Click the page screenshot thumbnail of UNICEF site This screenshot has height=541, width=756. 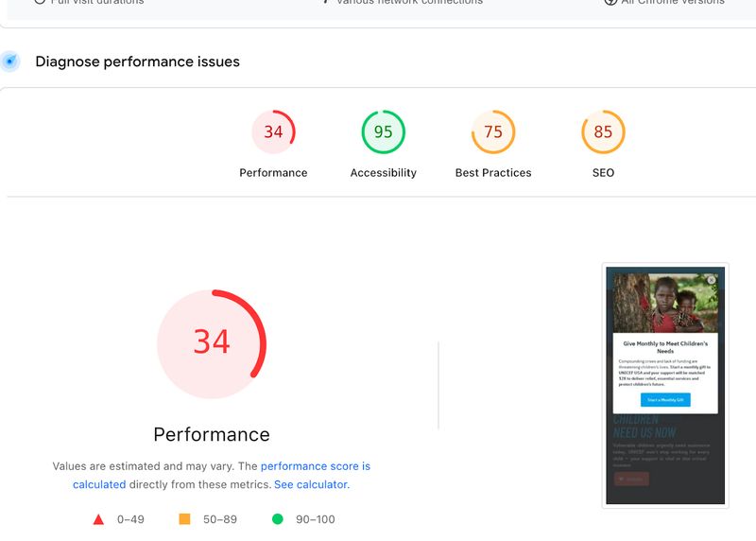click(665, 385)
